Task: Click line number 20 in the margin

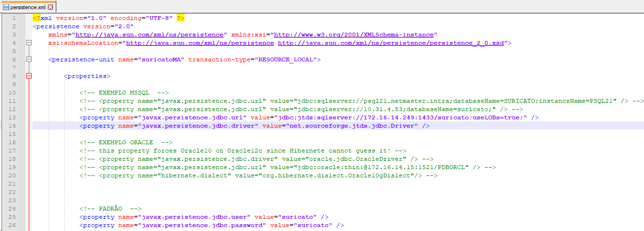Action: [x=13, y=175]
